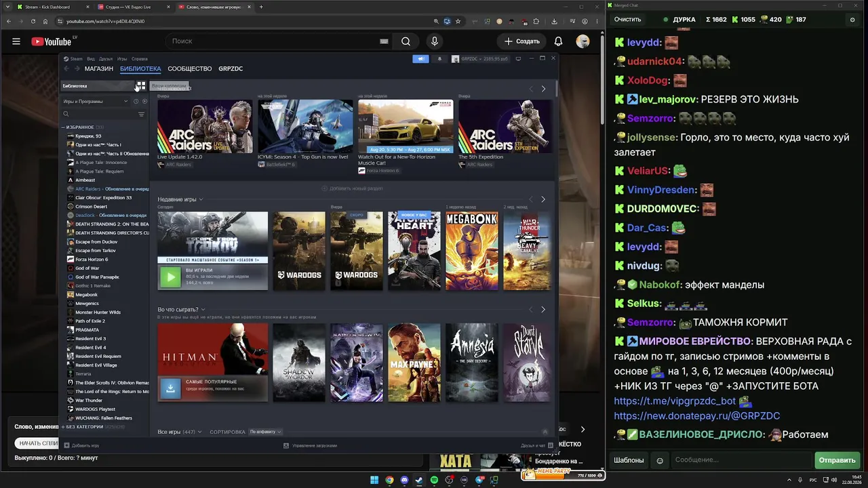Image resolution: width=868 pixels, height=488 pixels.
Task: Focus the Сообщение chat input field
Action: [742, 460]
